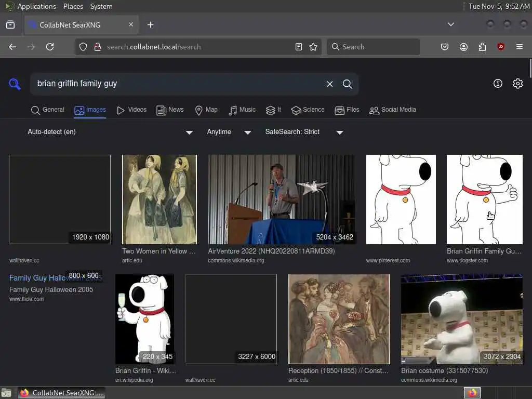Switch to the Map tab
Screen dimensions: 532x399
tap(206, 110)
